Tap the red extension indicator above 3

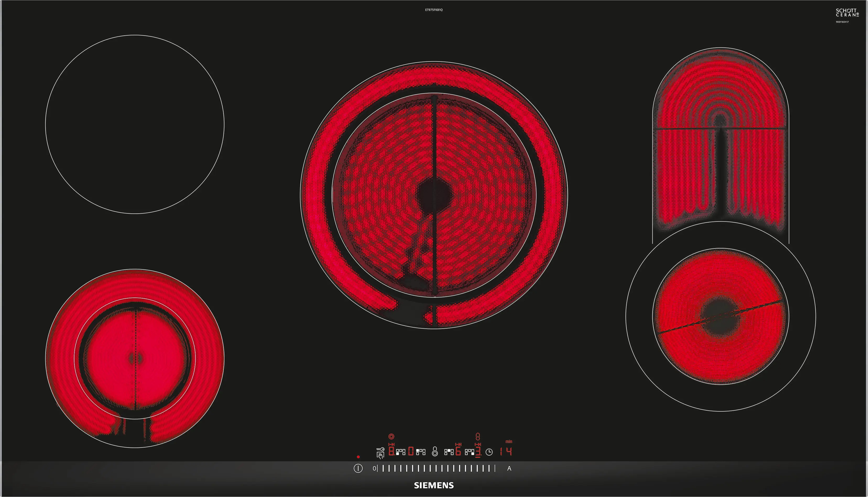click(478, 437)
